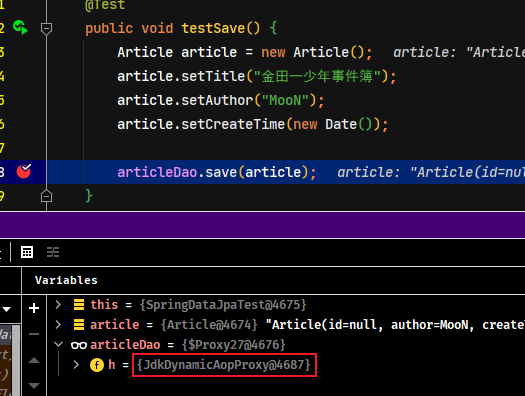Expand the 'this' variable node
Viewport: 525px width, 396px height.
(58, 304)
